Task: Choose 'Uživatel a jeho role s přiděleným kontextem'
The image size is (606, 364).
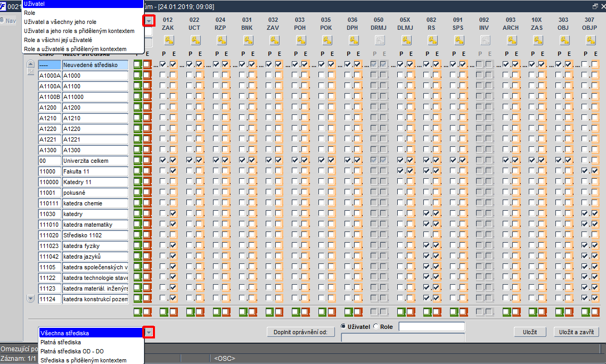Action: click(x=83, y=31)
